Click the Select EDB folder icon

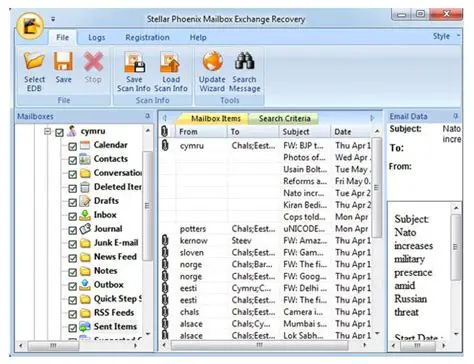click(x=34, y=62)
